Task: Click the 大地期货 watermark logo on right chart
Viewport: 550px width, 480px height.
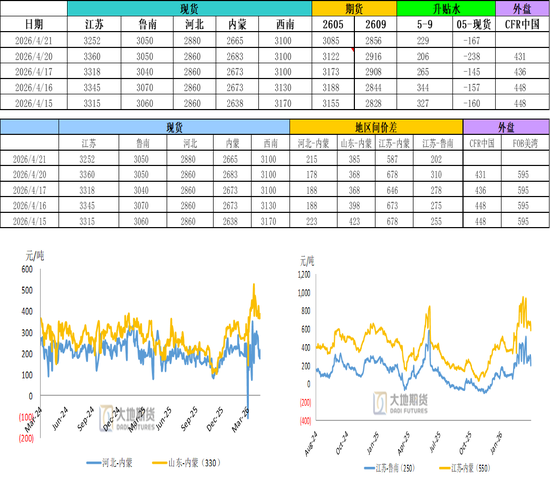Action: [x=400, y=404]
